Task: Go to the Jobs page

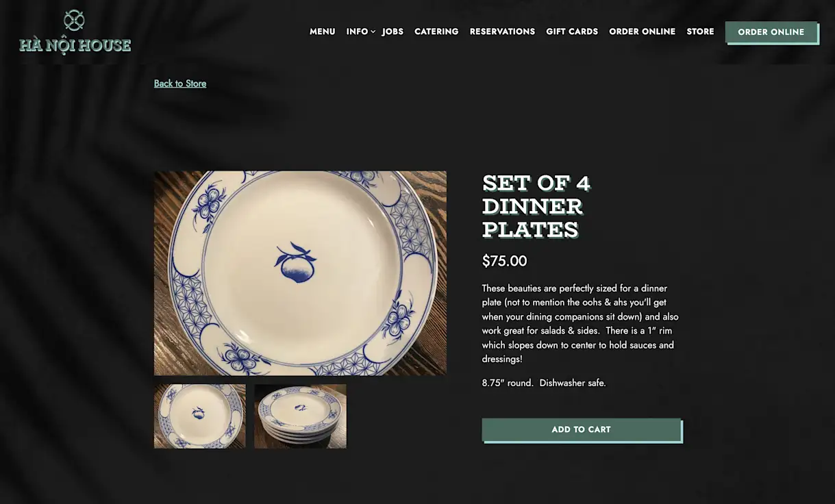Action: pyautogui.click(x=392, y=32)
